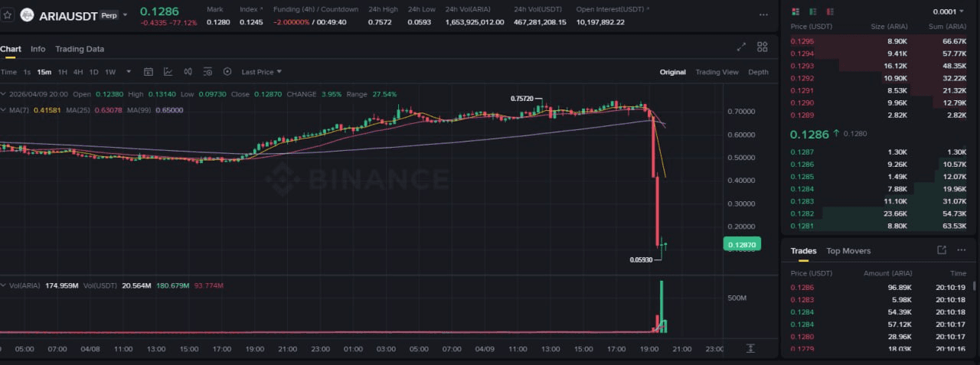Pop out the Trades panel
Screen dimensions: 980x365
pos(942,250)
